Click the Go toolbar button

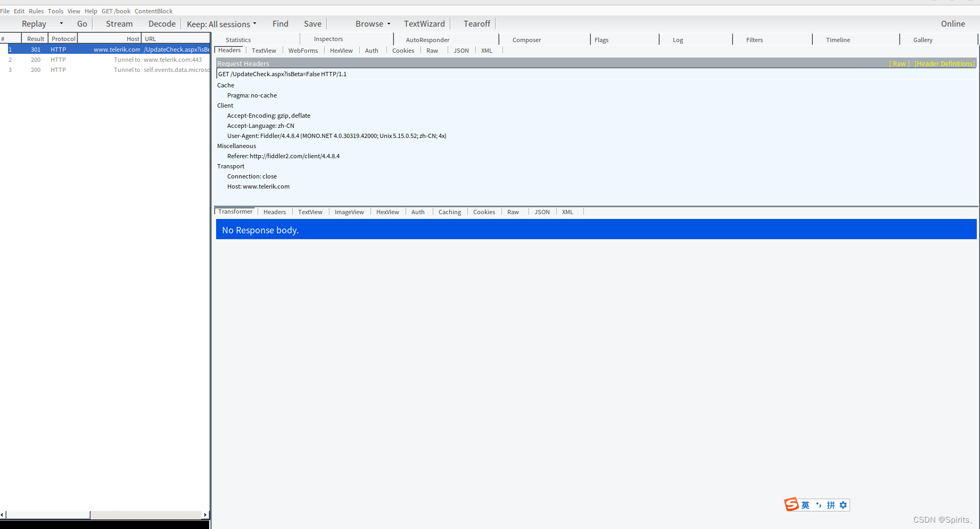[82, 24]
